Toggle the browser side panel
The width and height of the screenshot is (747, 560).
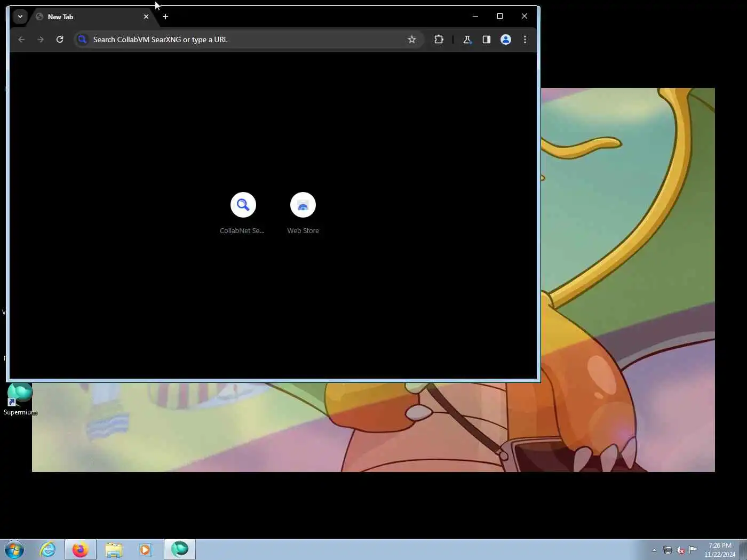(486, 39)
